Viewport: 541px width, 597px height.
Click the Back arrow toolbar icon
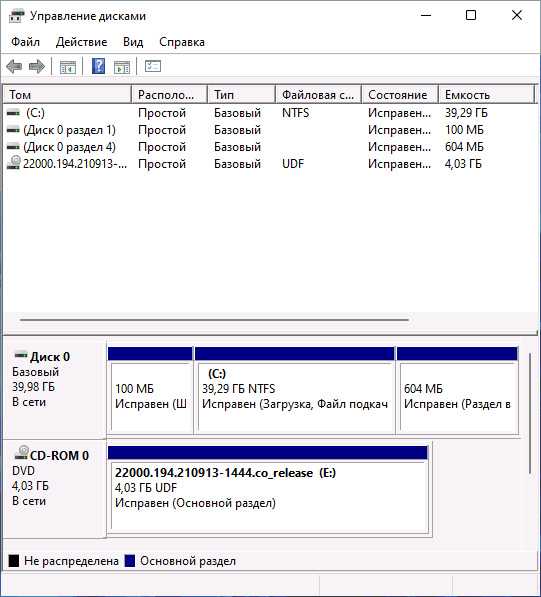tap(14, 67)
